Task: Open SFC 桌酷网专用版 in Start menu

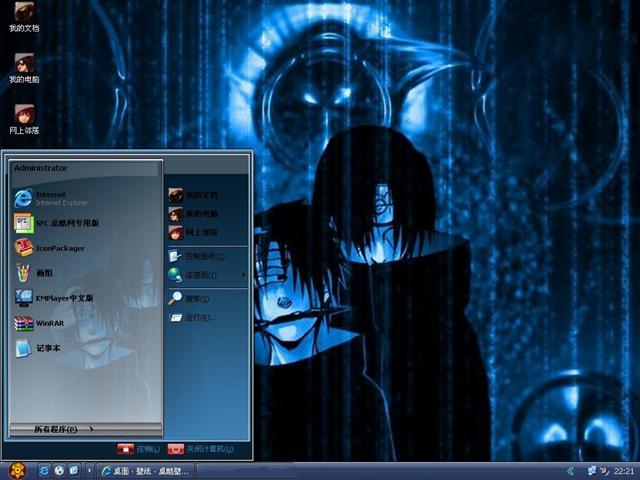Action: [57, 223]
